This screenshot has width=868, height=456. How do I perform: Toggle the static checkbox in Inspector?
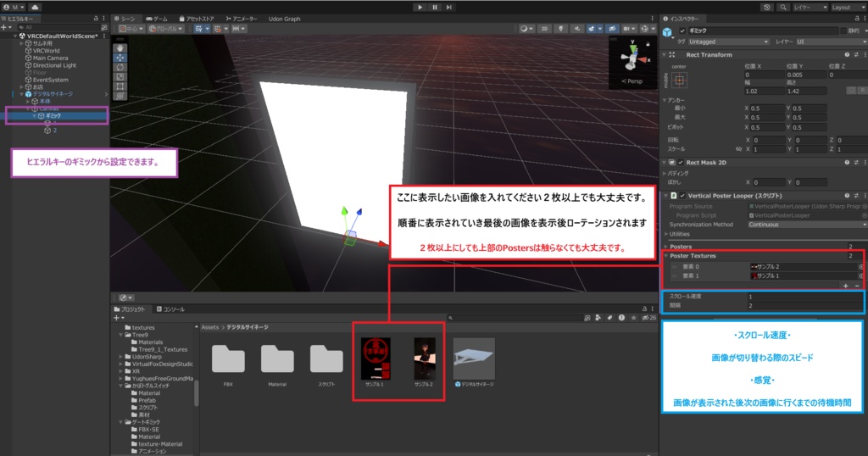point(843,31)
